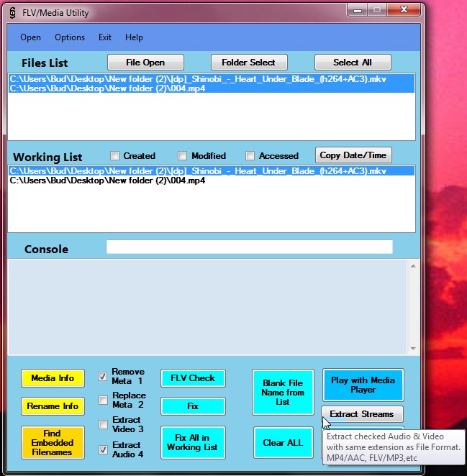Select Shinobi mkv file in Working List
This screenshot has height=476, width=467.
pyautogui.click(x=212, y=171)
